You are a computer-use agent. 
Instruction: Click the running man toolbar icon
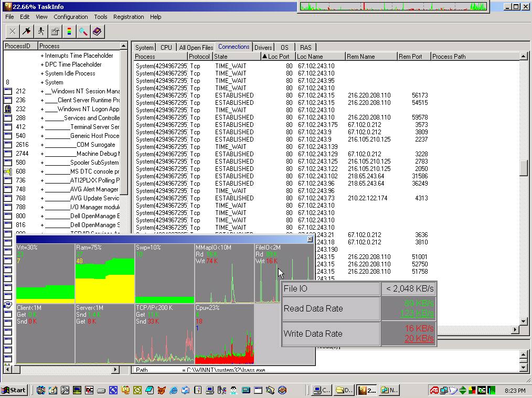41,31
